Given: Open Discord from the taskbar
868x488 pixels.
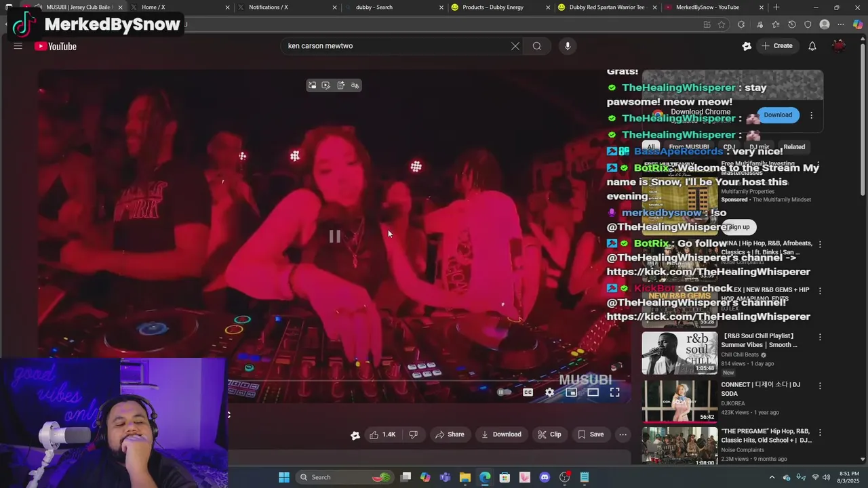Looking at the screenshot, I should [545, 477].
